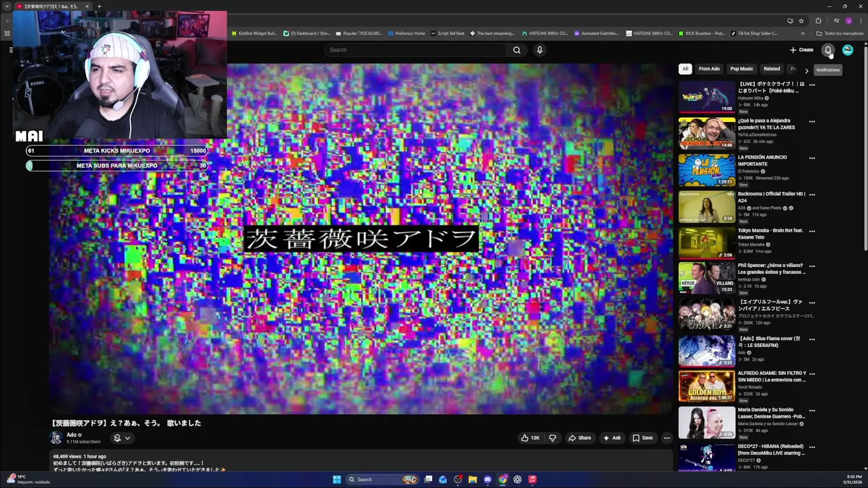The image size is (868, 488).
Task: Open subscription notification bell dropdown
Action: point(122,438)
